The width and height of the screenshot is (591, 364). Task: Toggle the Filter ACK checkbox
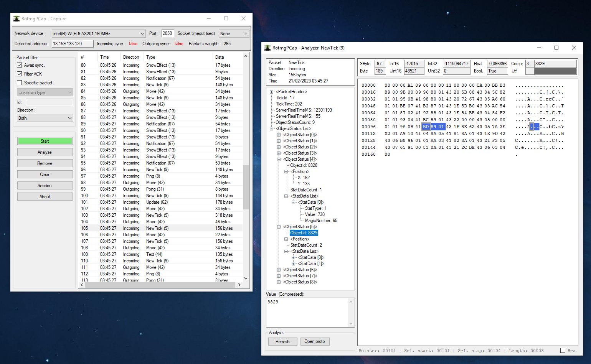tap(19, 74)
